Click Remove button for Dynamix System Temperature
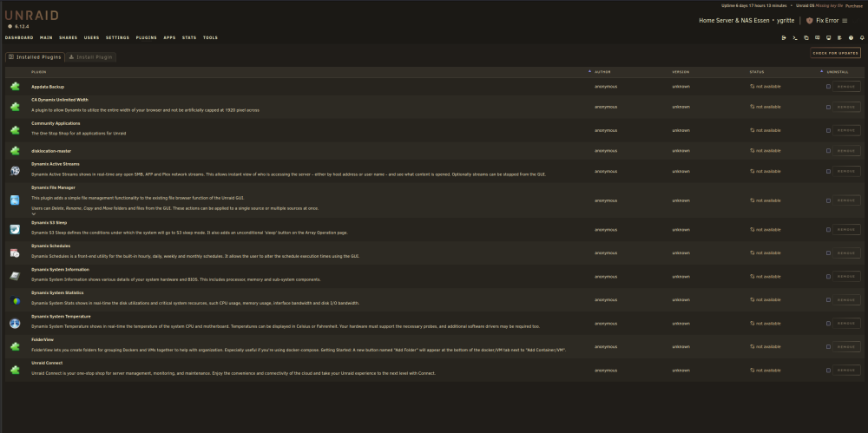Image resolution: width=868 pixels, height=433 pixels. (846, 324)
